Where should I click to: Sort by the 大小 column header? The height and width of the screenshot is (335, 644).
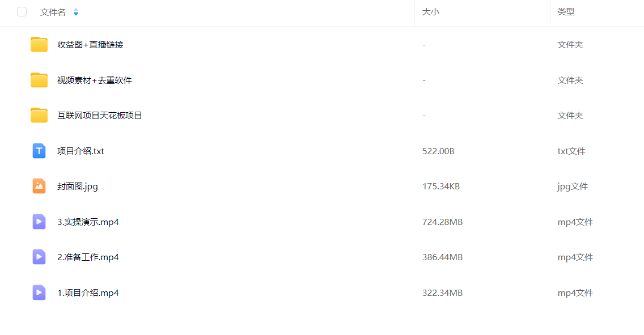pyautogui.click(x=430, y=12)
